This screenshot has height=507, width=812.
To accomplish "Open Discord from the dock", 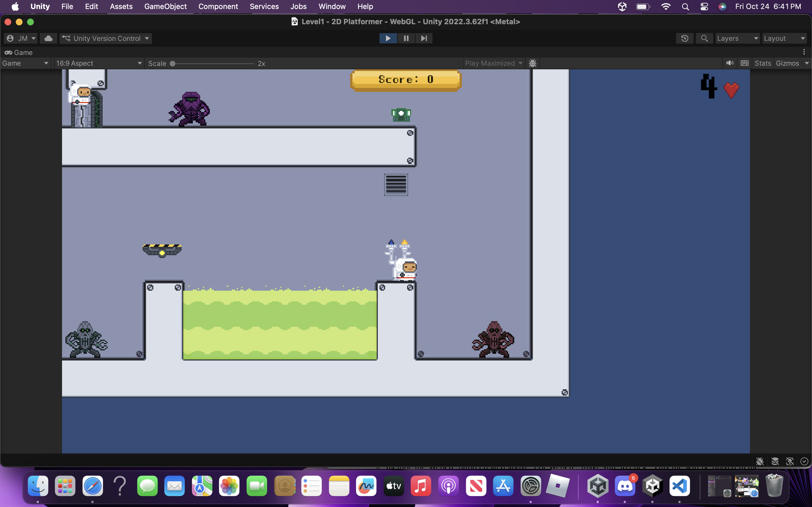I will coord(625,486).
